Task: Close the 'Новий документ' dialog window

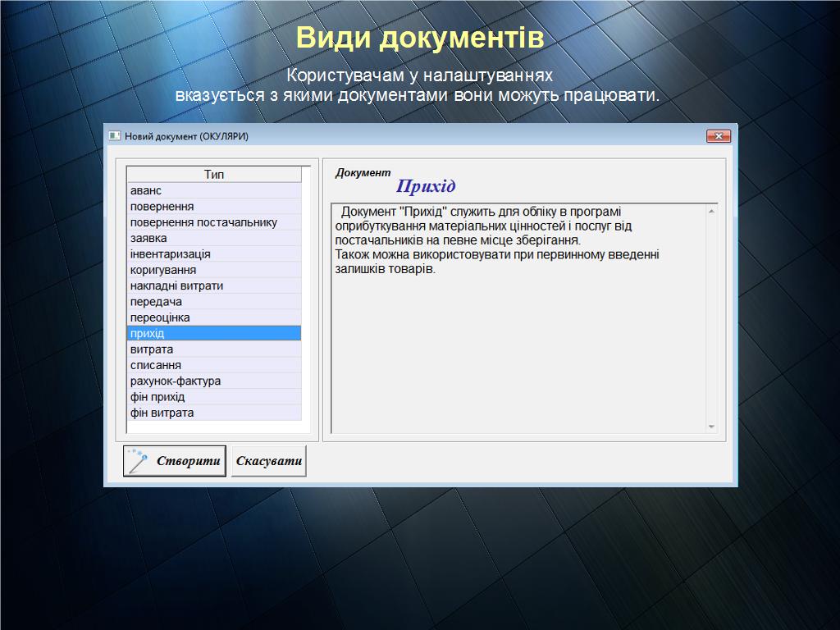Action: pos(718,136)
